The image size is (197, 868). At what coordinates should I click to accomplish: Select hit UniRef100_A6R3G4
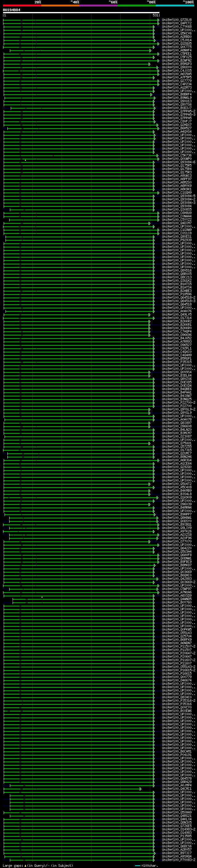click(177, 460)
